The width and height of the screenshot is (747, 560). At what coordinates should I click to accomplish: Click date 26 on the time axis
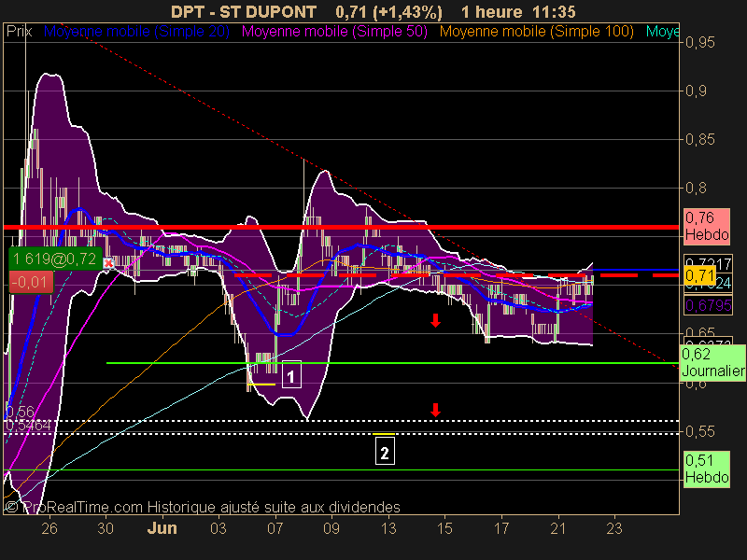[x=49, y=528]
